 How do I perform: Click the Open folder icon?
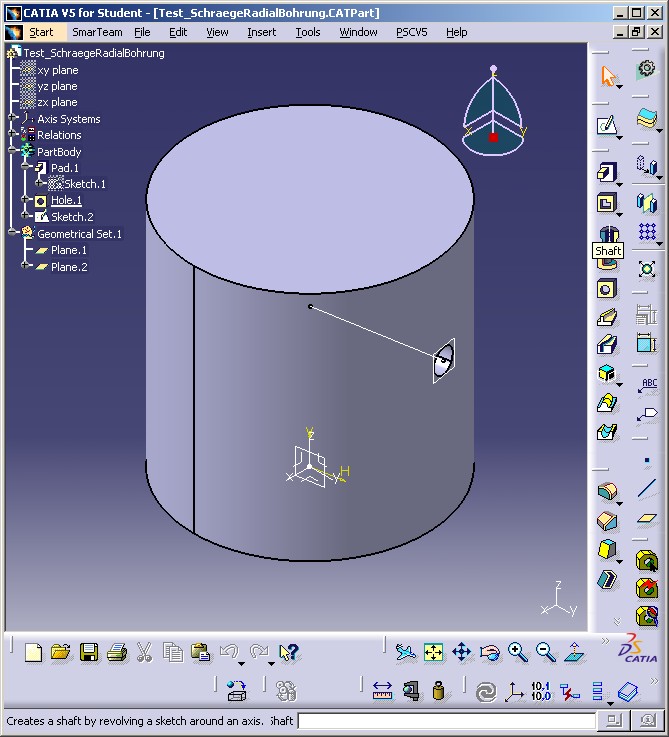[61, 652]
